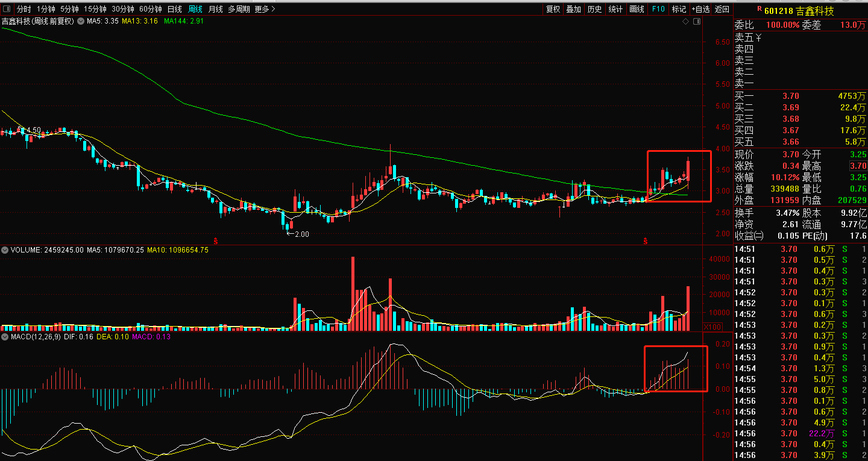The image size is (868, 461).
Task: Click the 总量 339488 value
Action: (784, 189)
